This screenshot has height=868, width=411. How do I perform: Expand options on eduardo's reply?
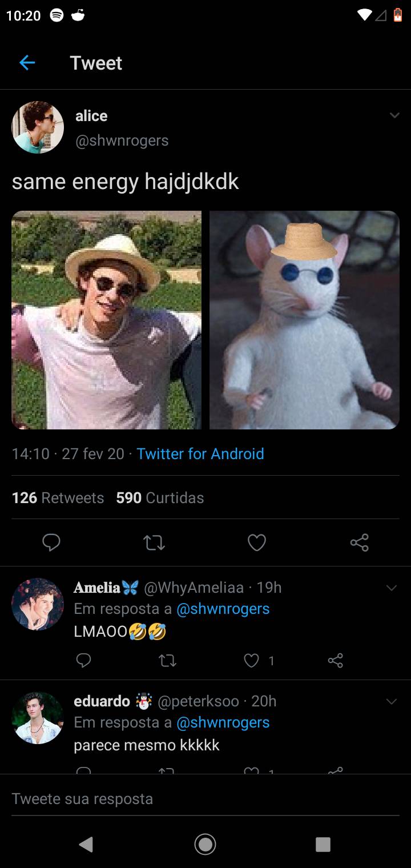pyautogui.click(x=392, y=701)
